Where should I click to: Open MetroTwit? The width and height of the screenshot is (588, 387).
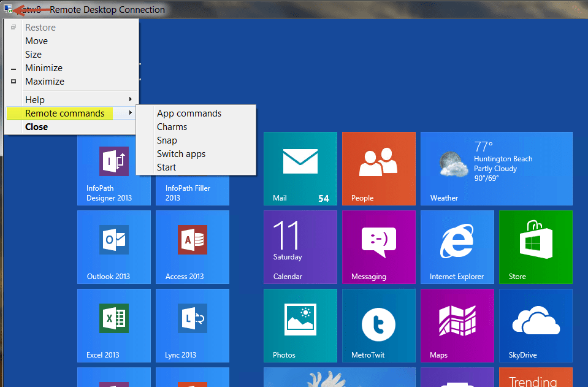(x=378, y=325)
